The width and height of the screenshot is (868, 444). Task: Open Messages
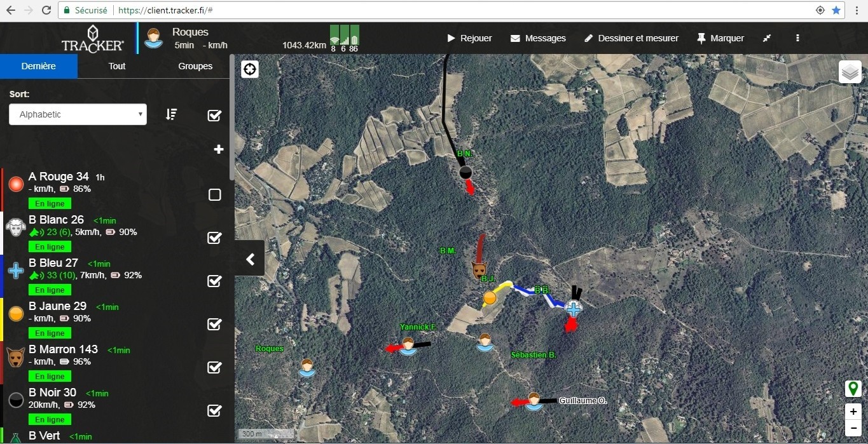point(538,38)
